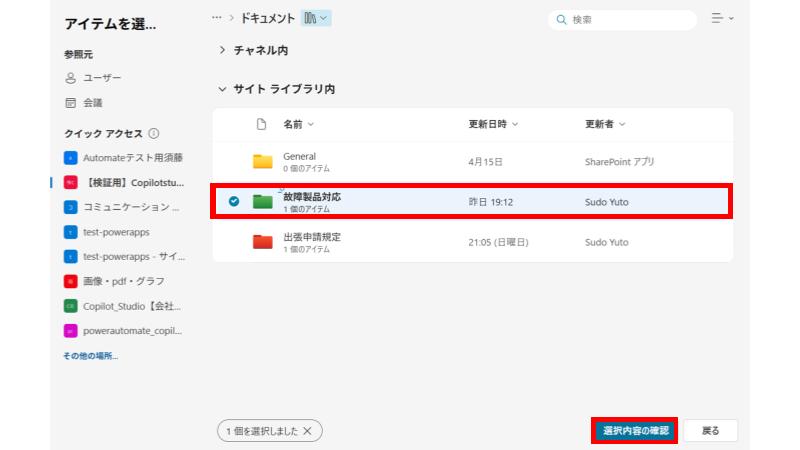This screenshot has height=450, width=800.
Task: Sort by 名前 column
Action: [298, 124]
